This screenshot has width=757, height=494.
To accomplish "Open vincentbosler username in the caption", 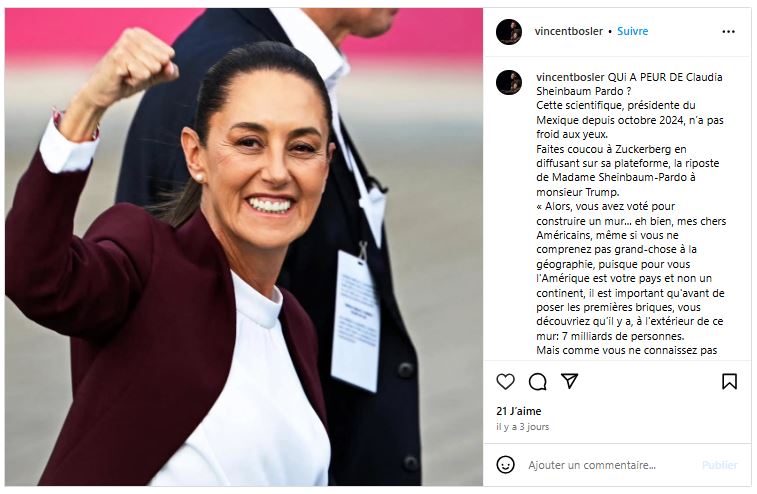I will [x=570, y=77].
